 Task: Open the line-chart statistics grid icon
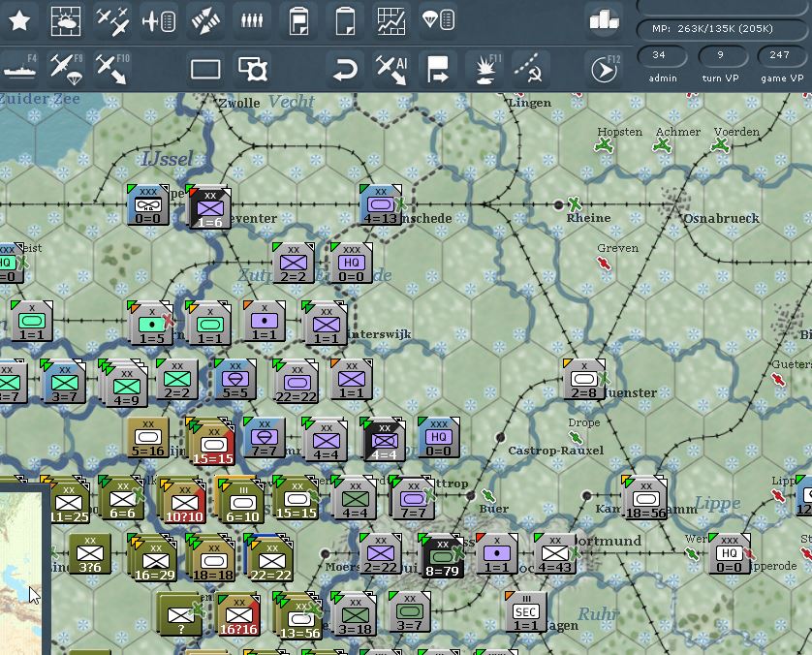click(392, 20)
